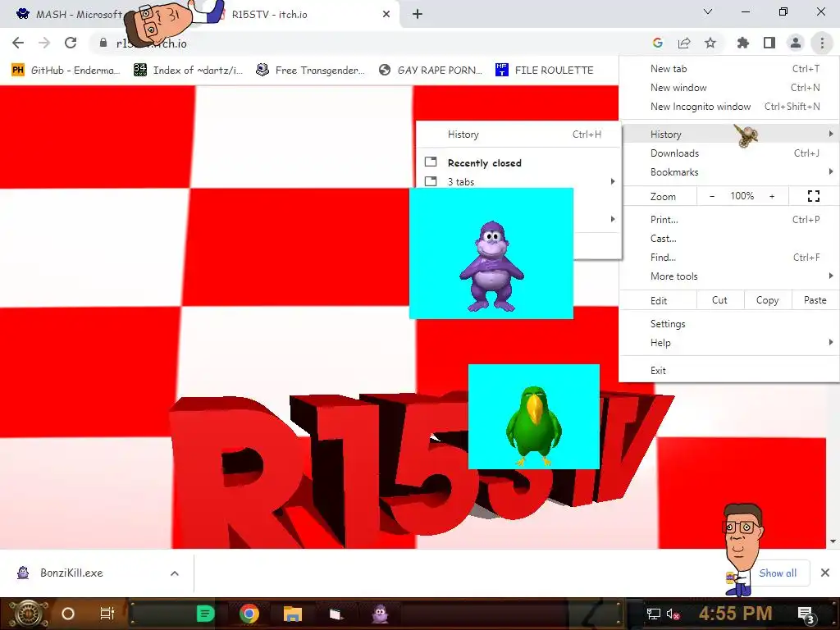
Task: Go forward with the forward arrow
Action: point(44,43)
